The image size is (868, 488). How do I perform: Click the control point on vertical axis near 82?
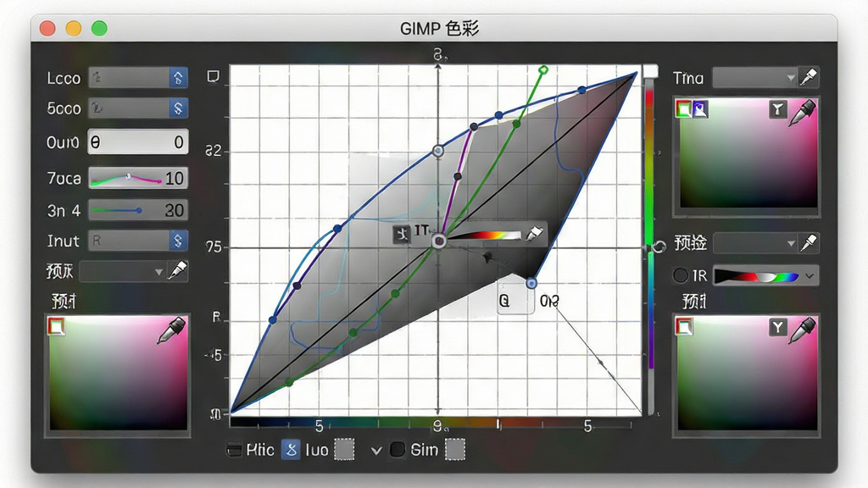438,151
